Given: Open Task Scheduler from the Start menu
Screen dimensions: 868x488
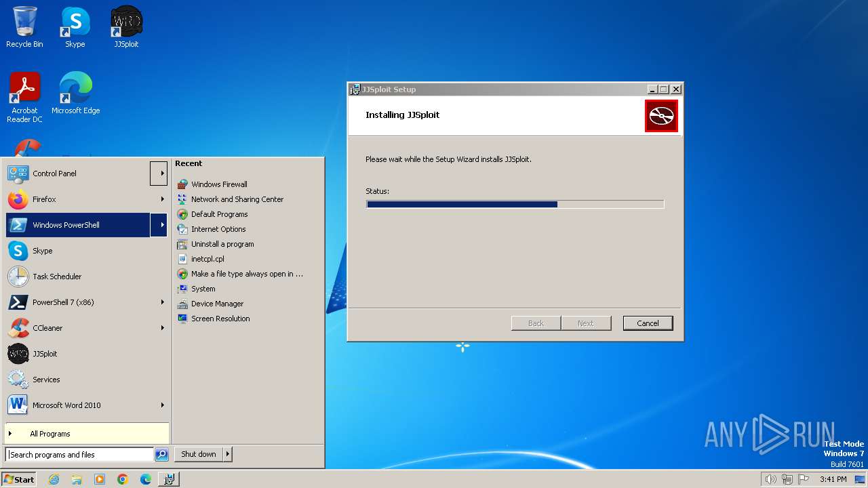Looking at the screenshot, I should pos(87,277).
